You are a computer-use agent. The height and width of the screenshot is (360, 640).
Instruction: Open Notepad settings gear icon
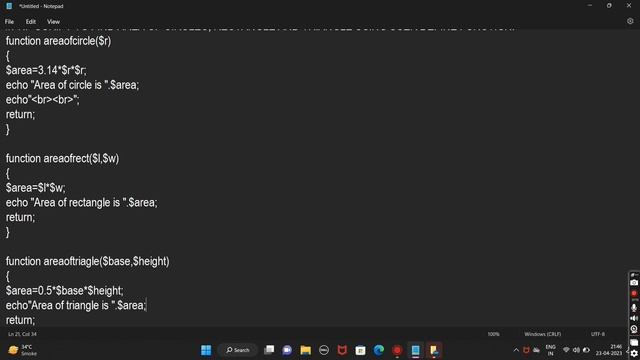(630, 21)
